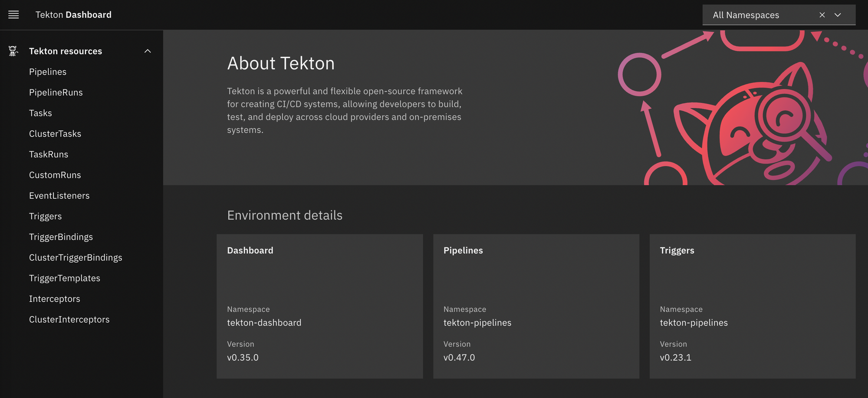Click the Tekton Dashboard header title

click(x=73, y=15)
